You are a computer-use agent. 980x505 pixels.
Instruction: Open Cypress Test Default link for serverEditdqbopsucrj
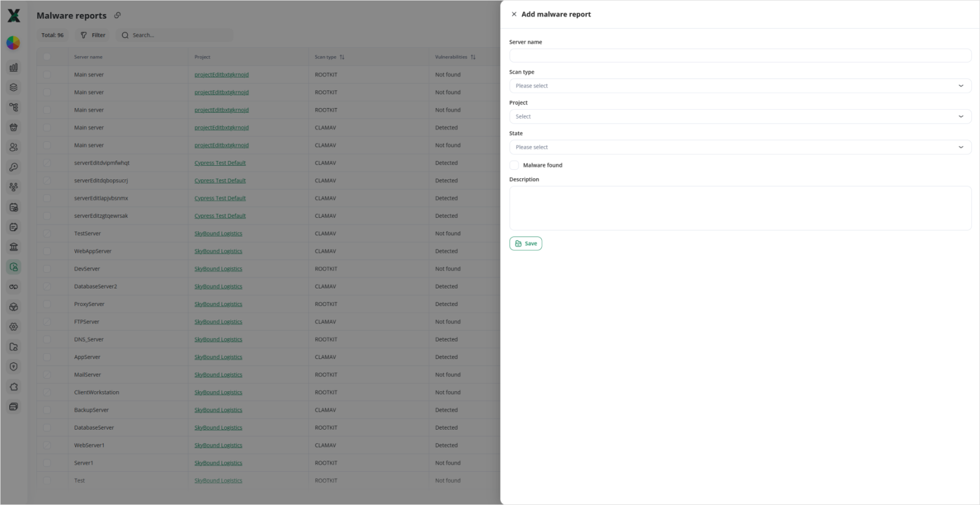pos(220,180)
